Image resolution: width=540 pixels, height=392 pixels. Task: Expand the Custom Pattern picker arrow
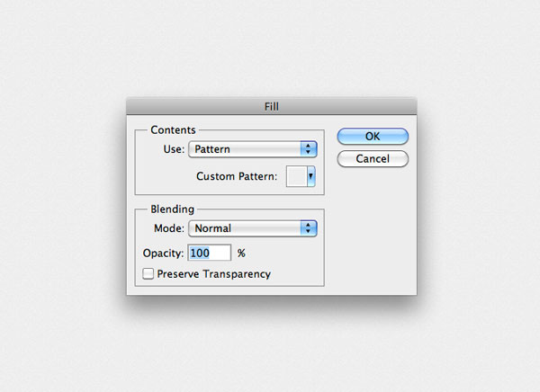(x=311, y=176)
